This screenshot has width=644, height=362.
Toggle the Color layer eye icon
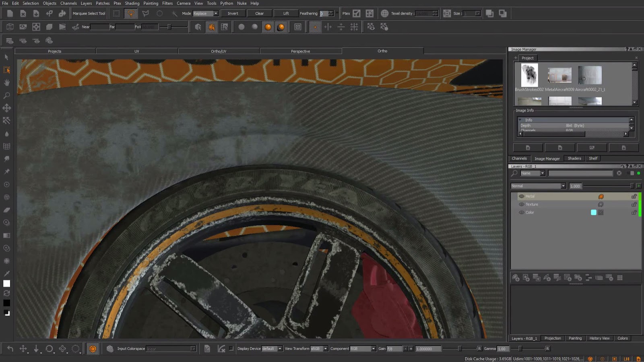point(522,212)
